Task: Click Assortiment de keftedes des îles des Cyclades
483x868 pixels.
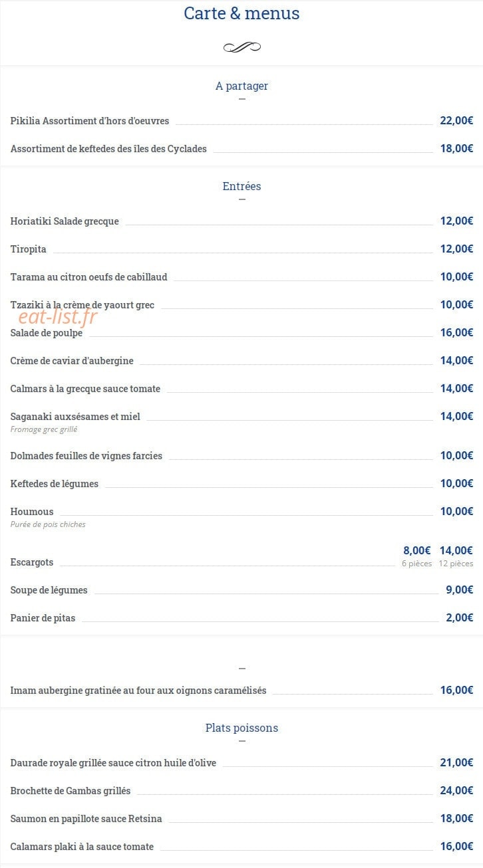Action: [108, 149]
